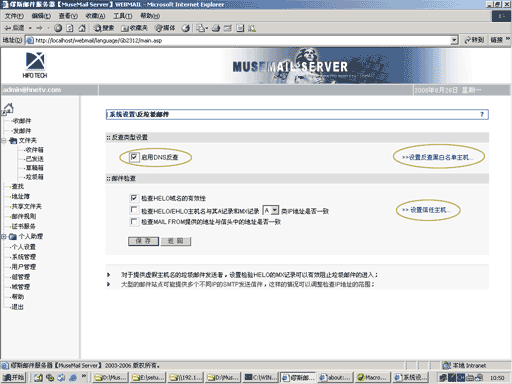Screen dimensions: 512x384
Task: Click the home icon in the sidebar
Action: (8, 108)
